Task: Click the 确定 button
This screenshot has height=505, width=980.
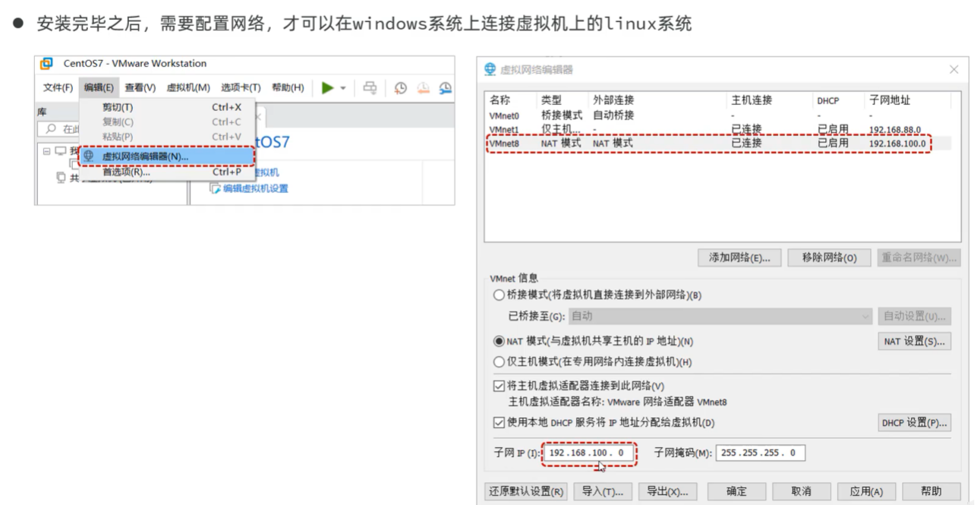Action: pos(736,491)
